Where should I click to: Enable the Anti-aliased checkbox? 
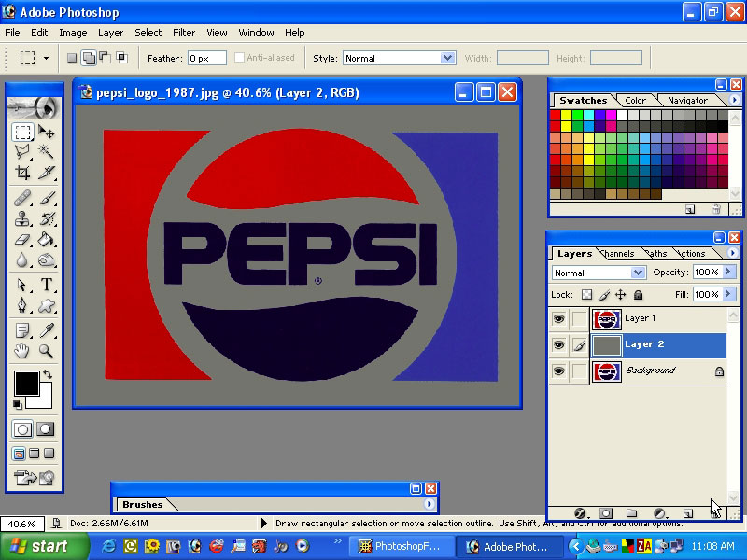(239, 57)
